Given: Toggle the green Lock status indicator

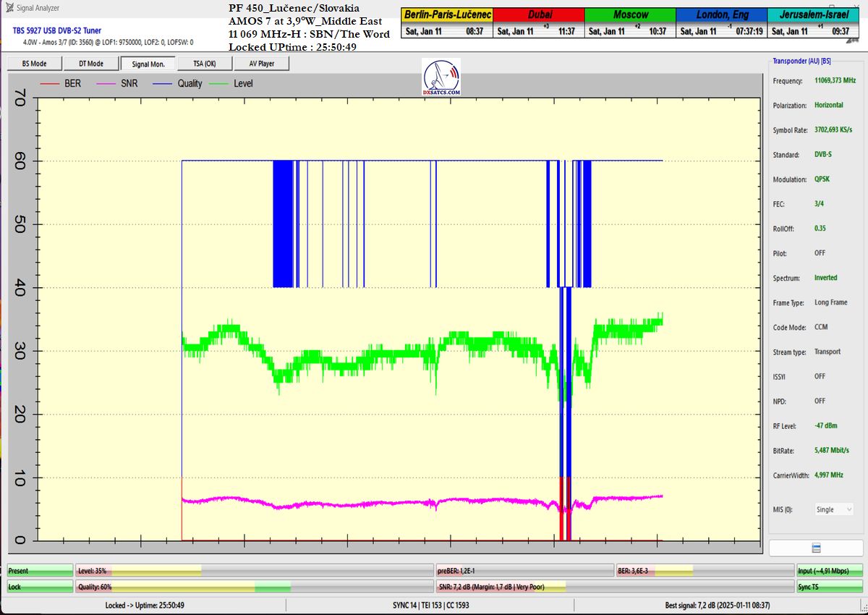Looking at the screenshot, I should point(40,587).
